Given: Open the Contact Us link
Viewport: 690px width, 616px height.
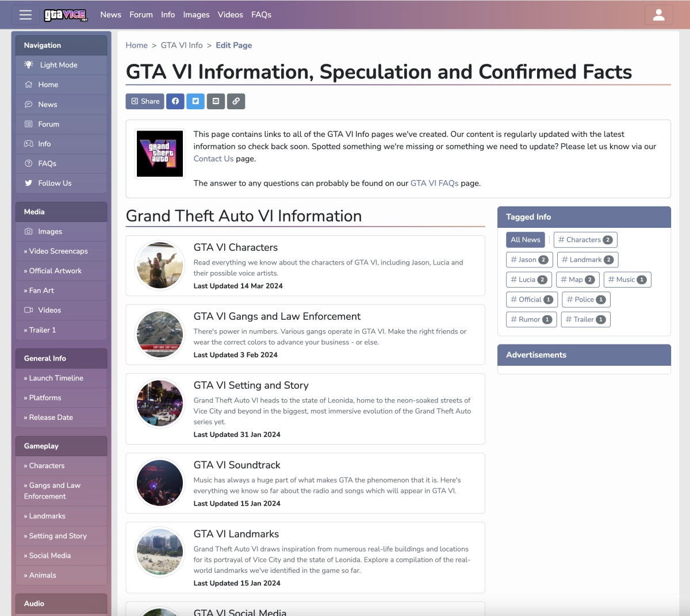Looking at the screenshot, I should (214, 159).
